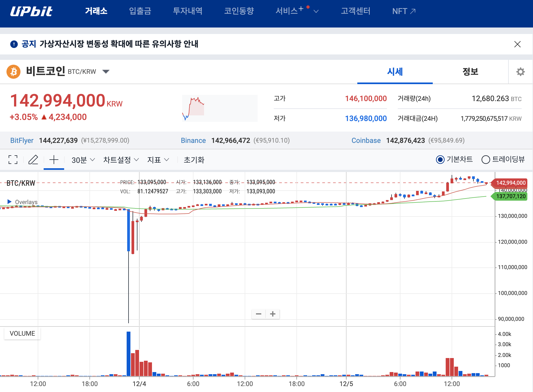Viewport: 533px width, 392px height.
Task: Click the Upbit logo
Action: pos(32,11)
